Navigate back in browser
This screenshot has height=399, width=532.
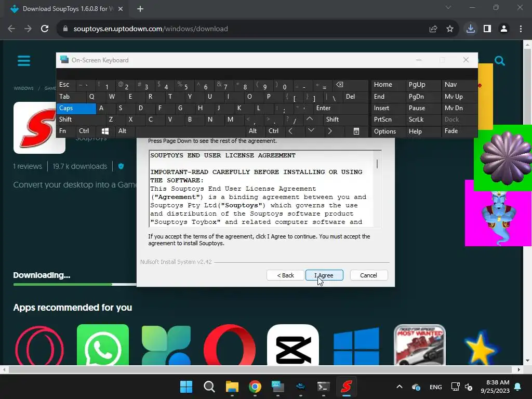click(11, 29)
